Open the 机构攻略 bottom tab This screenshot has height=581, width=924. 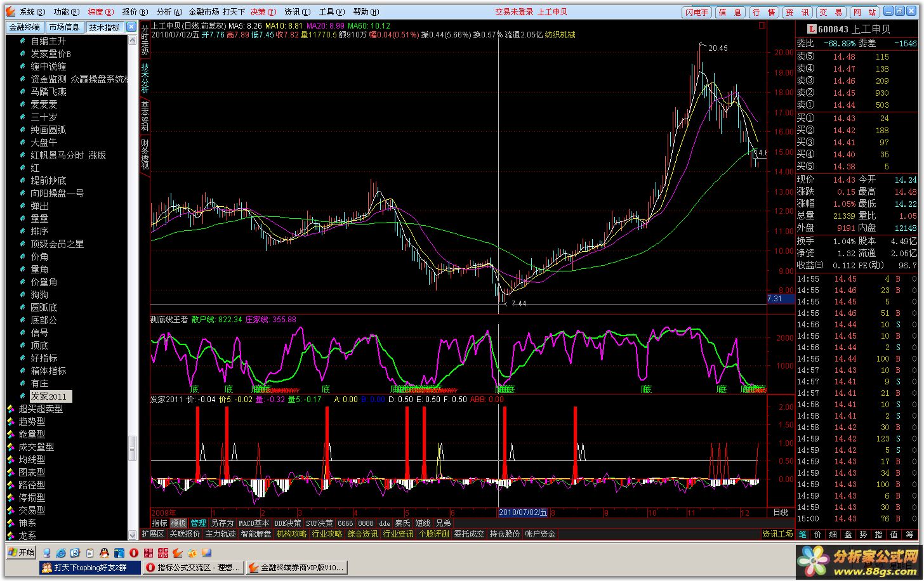[x=291, y=534]
